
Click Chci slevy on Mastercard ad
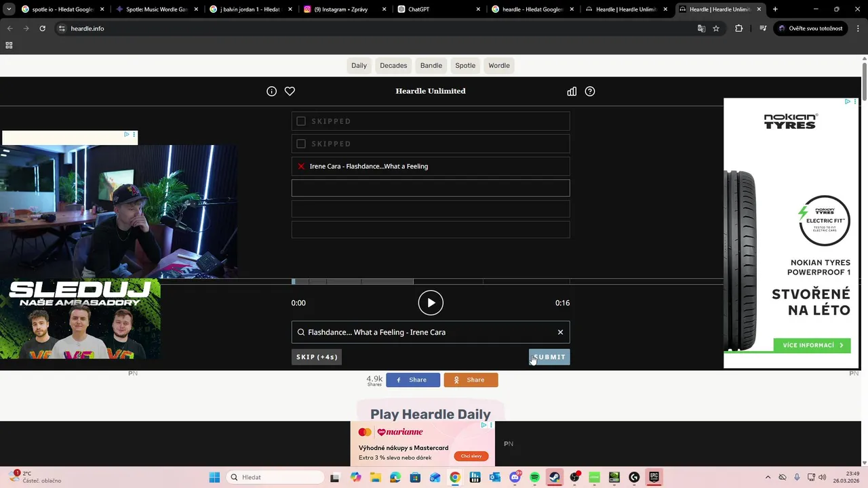coord(471,456)
